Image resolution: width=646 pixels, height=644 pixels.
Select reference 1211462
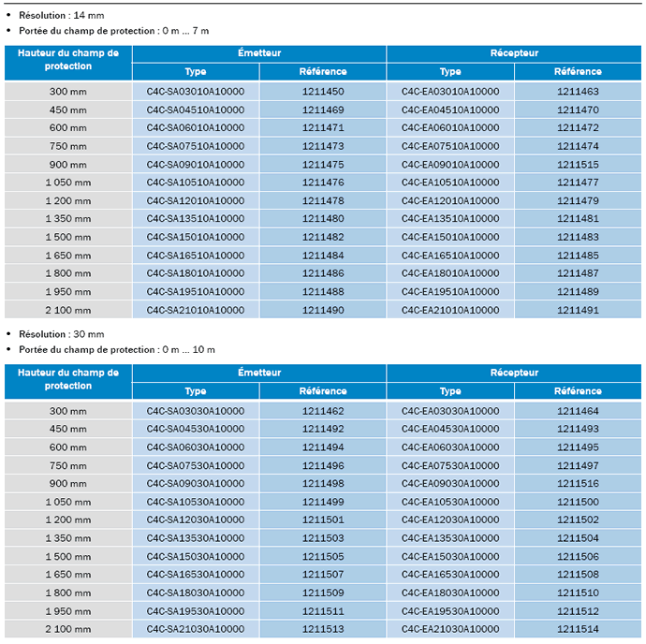pos(323,411)
